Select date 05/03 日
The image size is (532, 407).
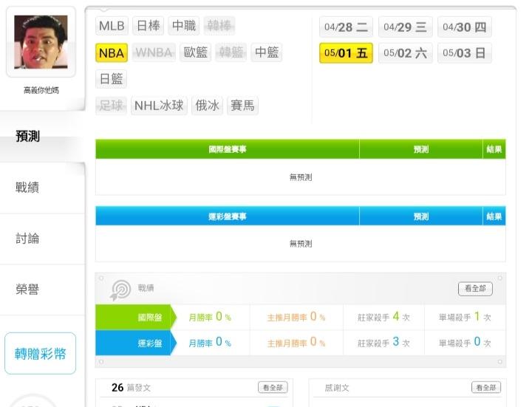465,53
